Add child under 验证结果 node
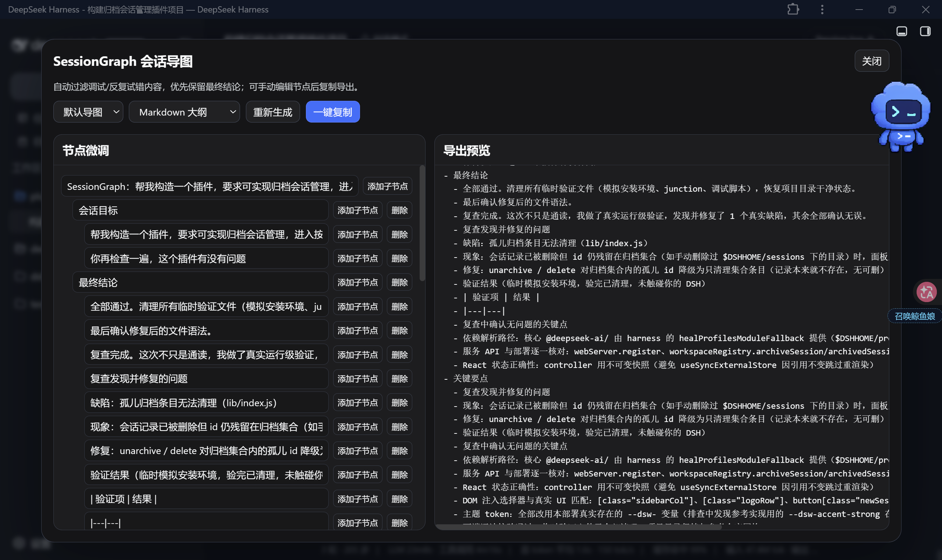 point(357,474)
